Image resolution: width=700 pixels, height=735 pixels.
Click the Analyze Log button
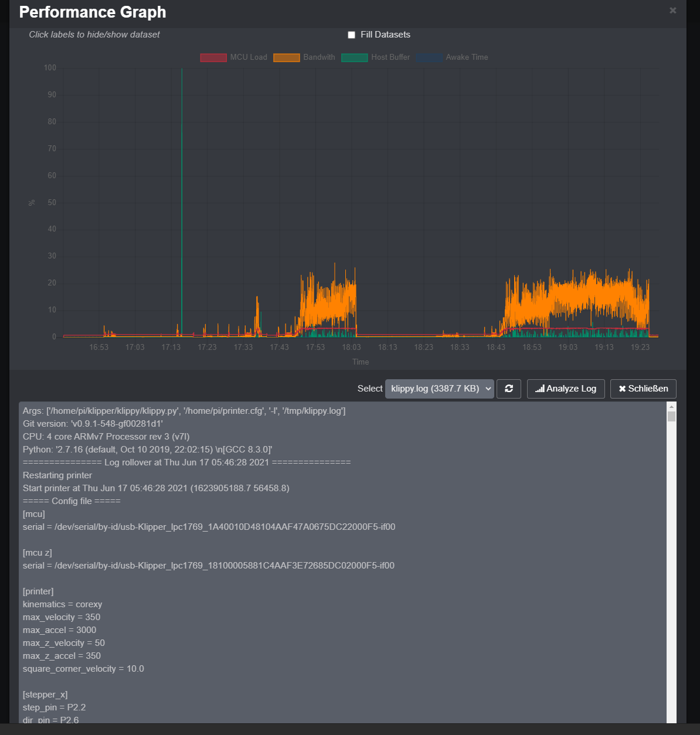point(565,388)
